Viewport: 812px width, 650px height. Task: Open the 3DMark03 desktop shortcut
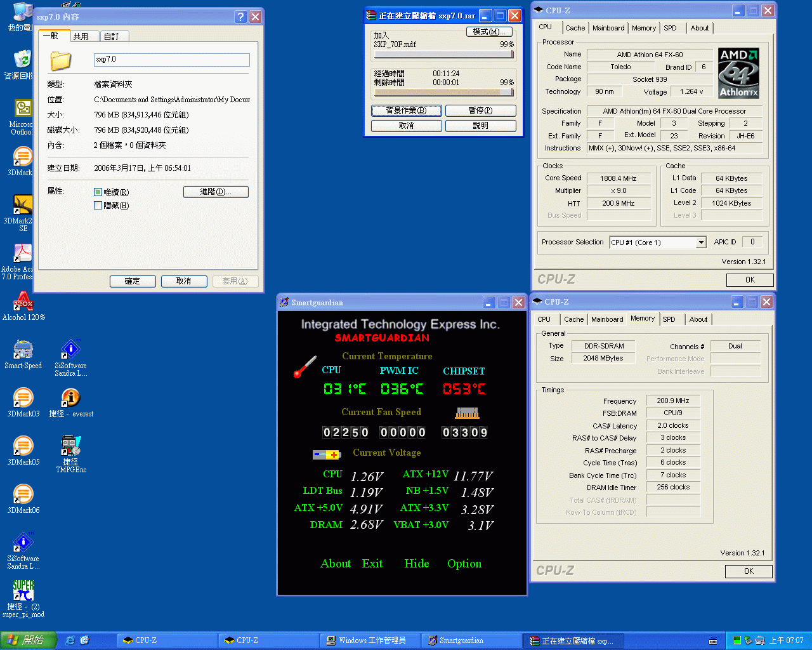[23, 397]
